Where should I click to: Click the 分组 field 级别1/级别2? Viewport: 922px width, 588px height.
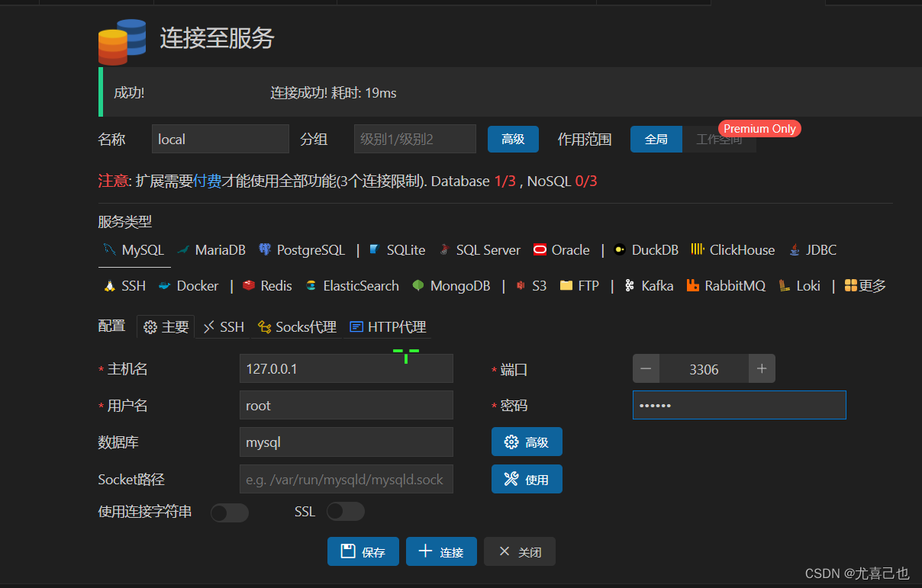(x=415, y=140)
